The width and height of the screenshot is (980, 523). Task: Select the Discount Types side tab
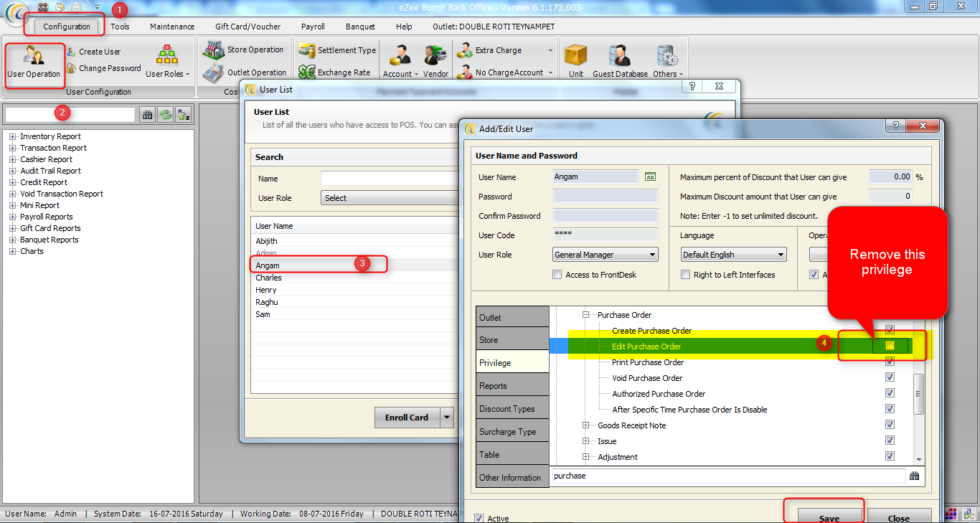[x=512, y=408]
